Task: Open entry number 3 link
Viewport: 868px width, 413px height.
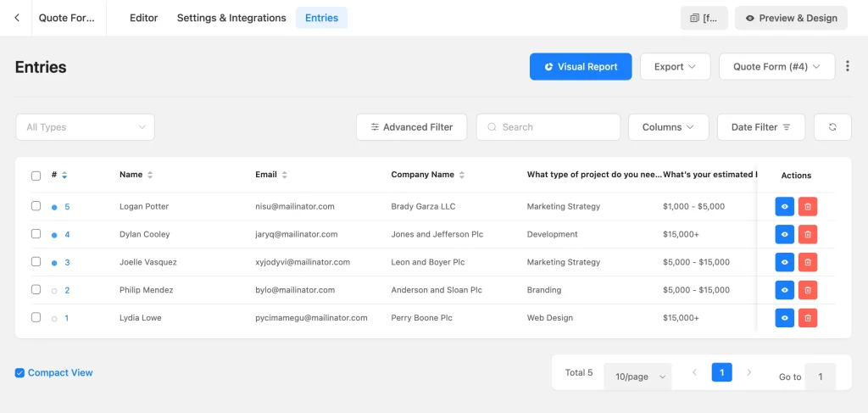Action: click(x=67, y=262)
